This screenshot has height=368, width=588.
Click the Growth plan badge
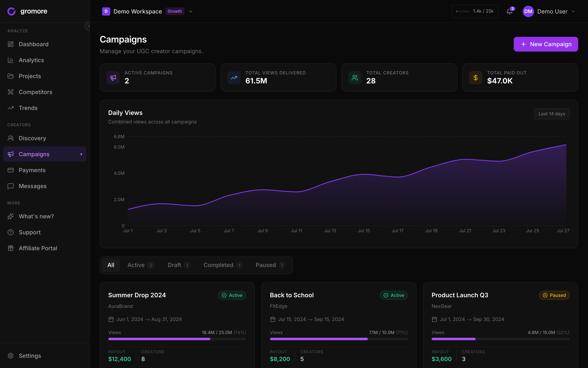(x=175, y=11)
